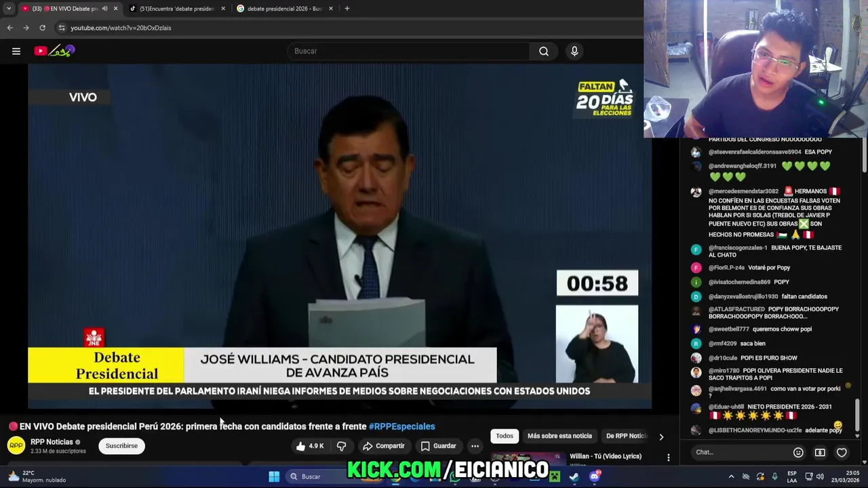Switch to the TikTok 'Encuentra debate presidencial' tab
The height and width of the screenshot is (488, 868).
pyautogui.click(x=178, y=8)
